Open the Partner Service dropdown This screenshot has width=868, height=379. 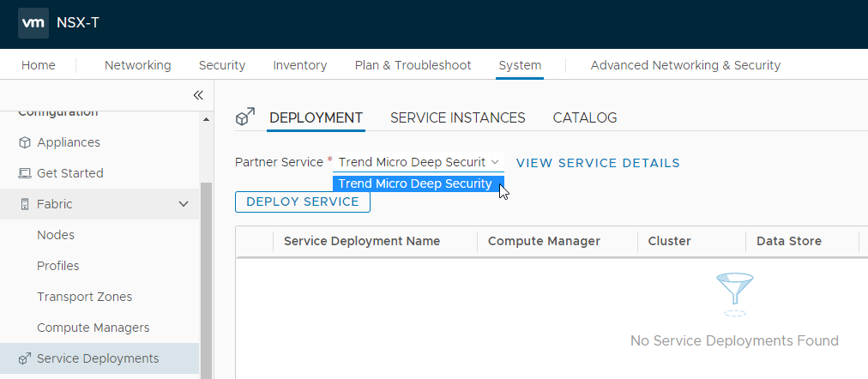click(x=418, y=162)
